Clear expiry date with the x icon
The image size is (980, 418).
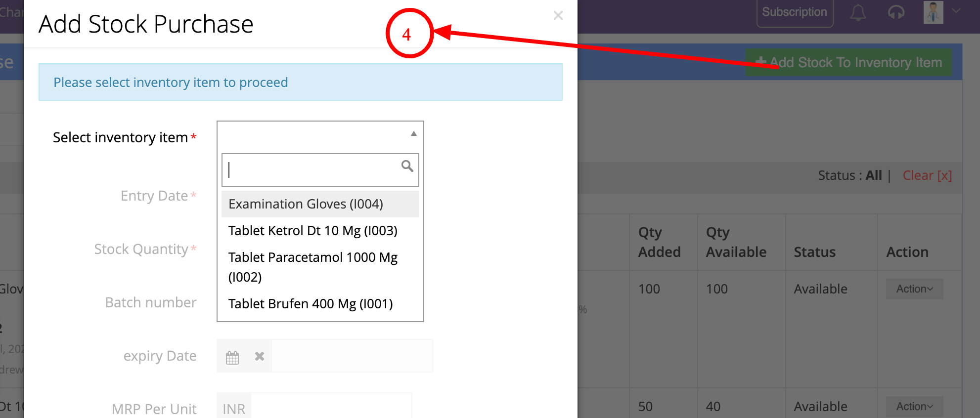coord(260,356)
